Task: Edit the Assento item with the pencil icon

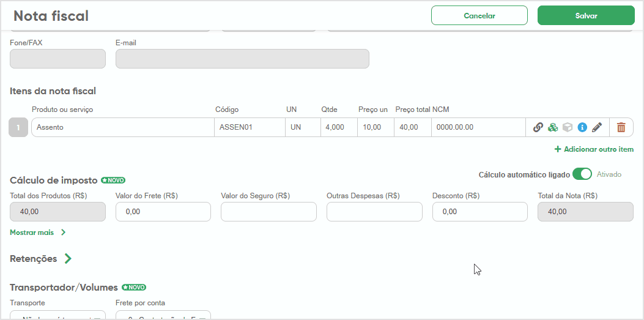Action: click(x=597, y=127)
